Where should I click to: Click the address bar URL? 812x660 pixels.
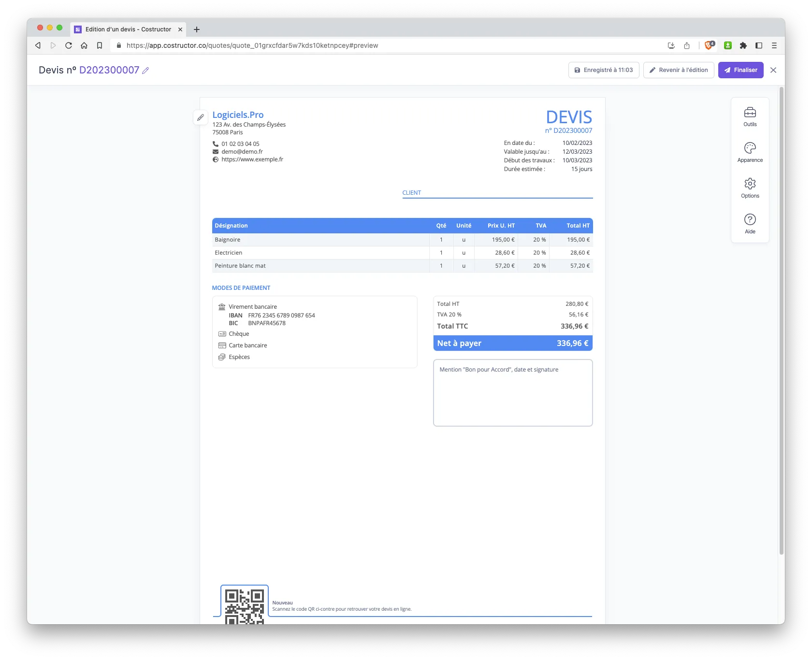tap(252, 45)
